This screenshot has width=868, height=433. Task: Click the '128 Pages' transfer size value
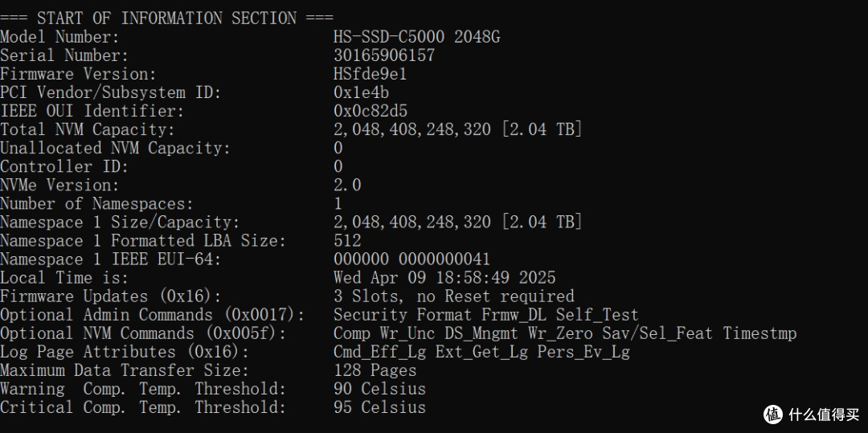375,370
